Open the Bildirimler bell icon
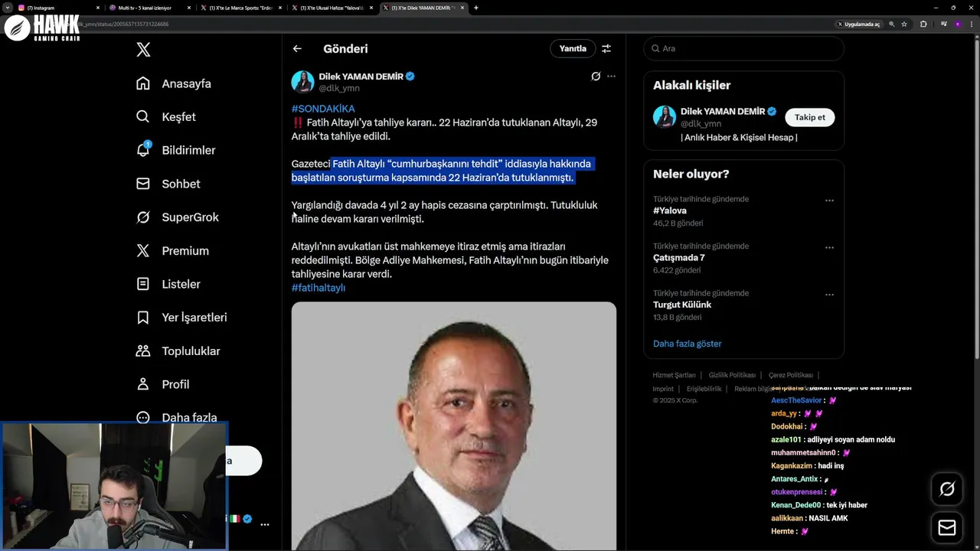This screenshot has width=980, height=551. 143,150
